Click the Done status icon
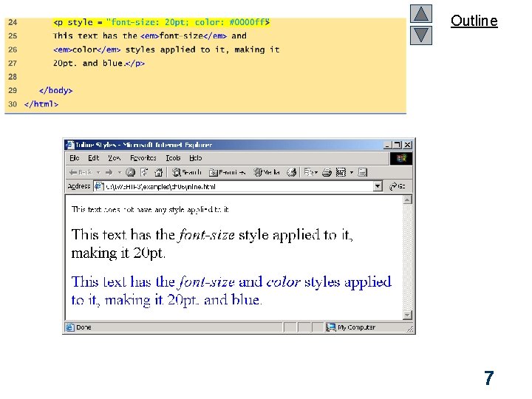This screenshot has width=532, height=399. point(69,327)
